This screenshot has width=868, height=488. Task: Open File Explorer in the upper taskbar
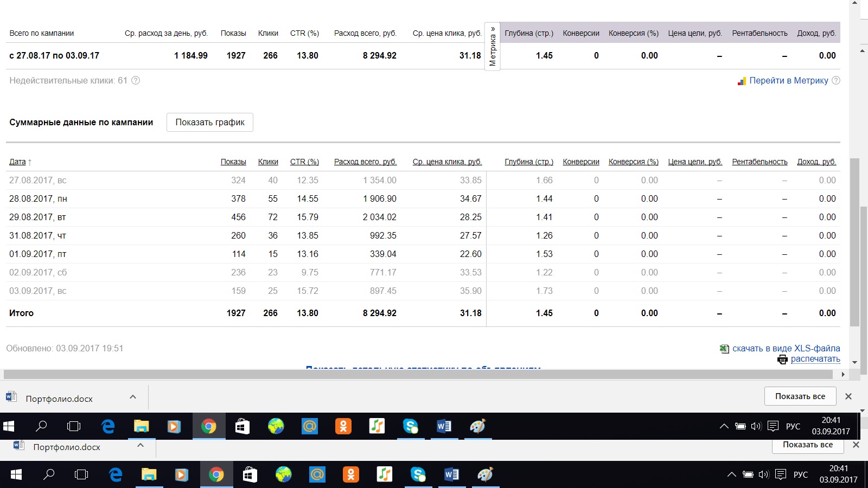[x=142, y=426]
